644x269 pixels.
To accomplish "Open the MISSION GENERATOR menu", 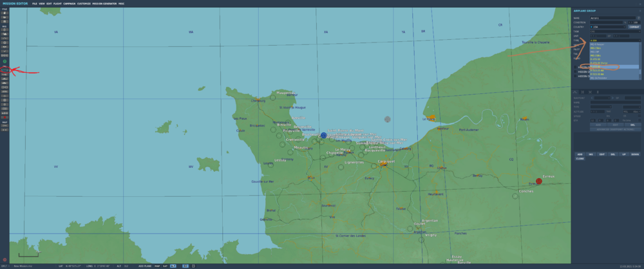I will 104,3.
